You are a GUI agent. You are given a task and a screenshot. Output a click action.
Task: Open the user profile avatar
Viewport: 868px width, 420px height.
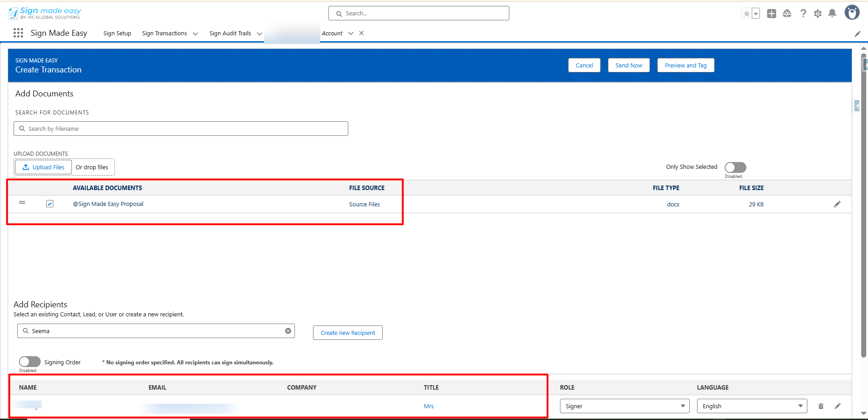pyautogui.click(x=852, y=13)
